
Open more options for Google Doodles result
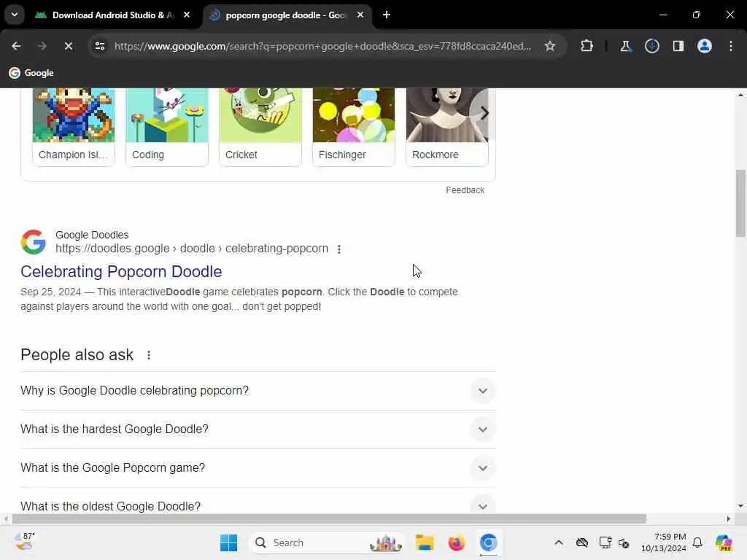pyautogui.click(x=339, y=249)
